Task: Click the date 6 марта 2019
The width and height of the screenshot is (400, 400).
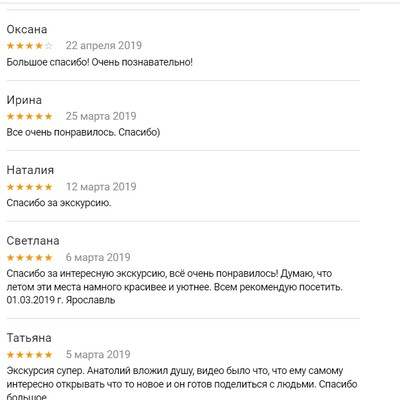Action: (x=98, y=257)
